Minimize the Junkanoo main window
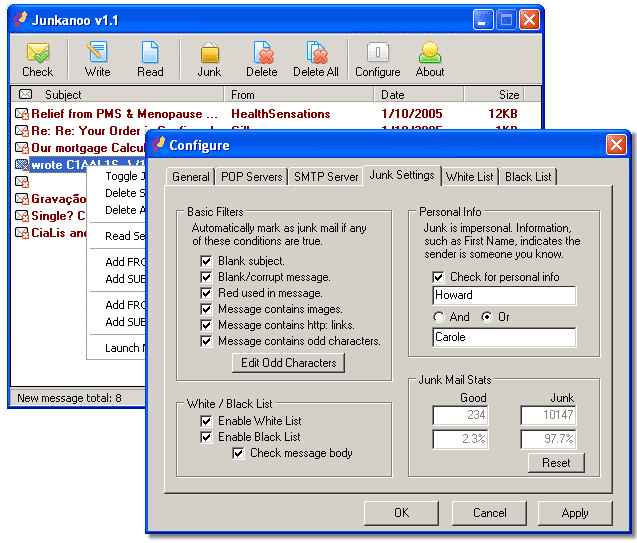The image size is (637, 543). click(483, 19)
